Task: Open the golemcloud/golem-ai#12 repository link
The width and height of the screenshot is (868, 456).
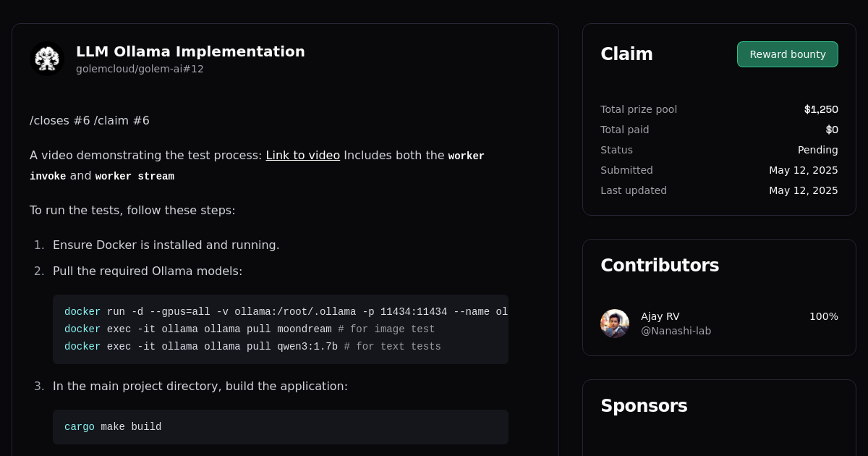Action: coord(140,69)
